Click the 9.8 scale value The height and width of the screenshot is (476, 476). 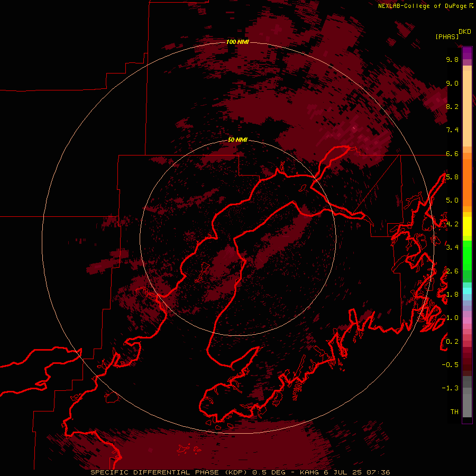(452, 59)
